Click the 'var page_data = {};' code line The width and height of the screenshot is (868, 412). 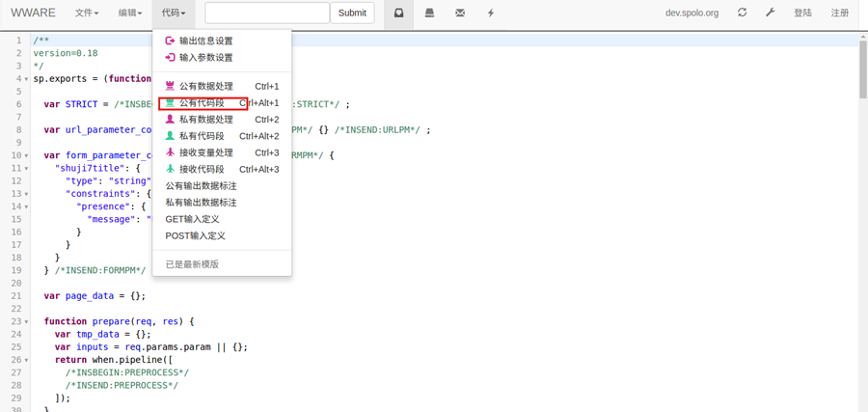[x=95, y=295]
